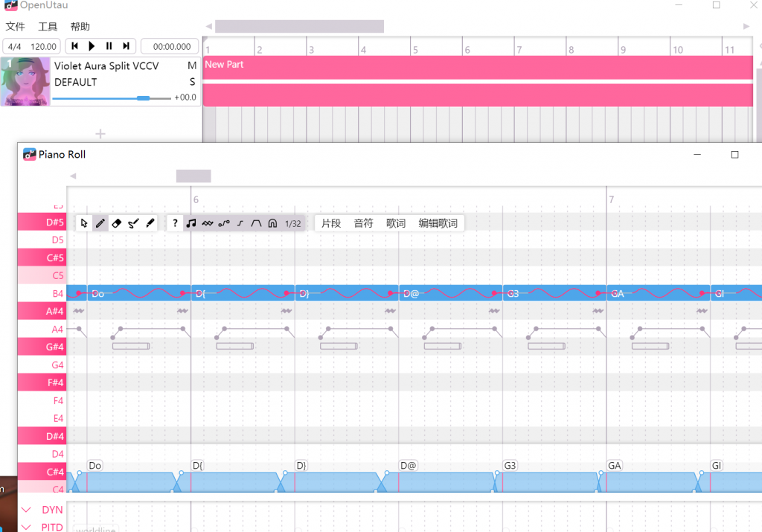This screenshot has width=762, height=532.
Task: Click the track volume slider handle
Action: [144, 97]
